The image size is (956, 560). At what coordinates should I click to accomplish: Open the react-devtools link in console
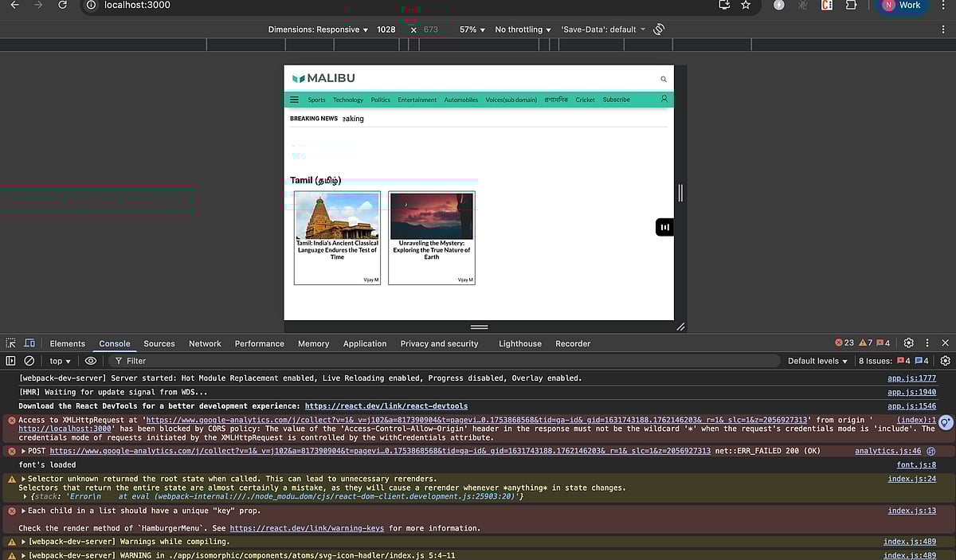pos(386,406)
